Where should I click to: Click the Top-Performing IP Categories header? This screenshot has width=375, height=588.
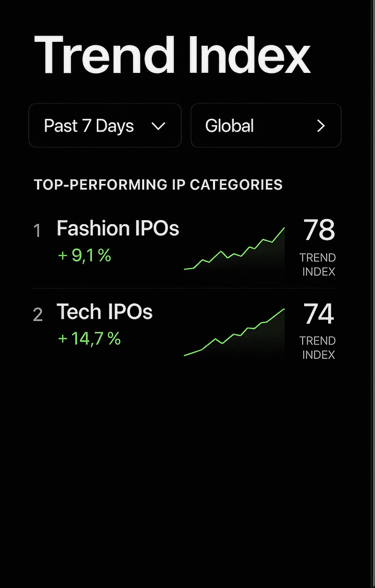click(x=158, y=184)
